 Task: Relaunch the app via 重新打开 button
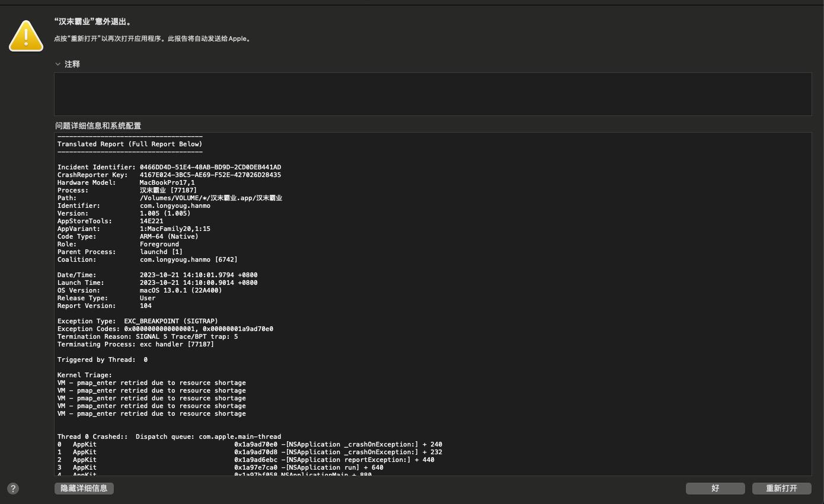(781, 489)
